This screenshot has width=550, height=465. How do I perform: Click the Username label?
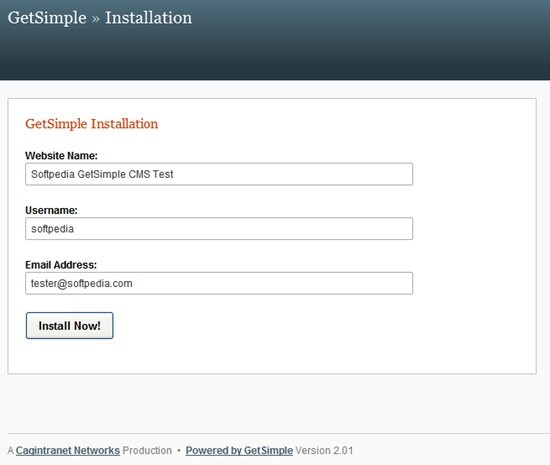51,210
